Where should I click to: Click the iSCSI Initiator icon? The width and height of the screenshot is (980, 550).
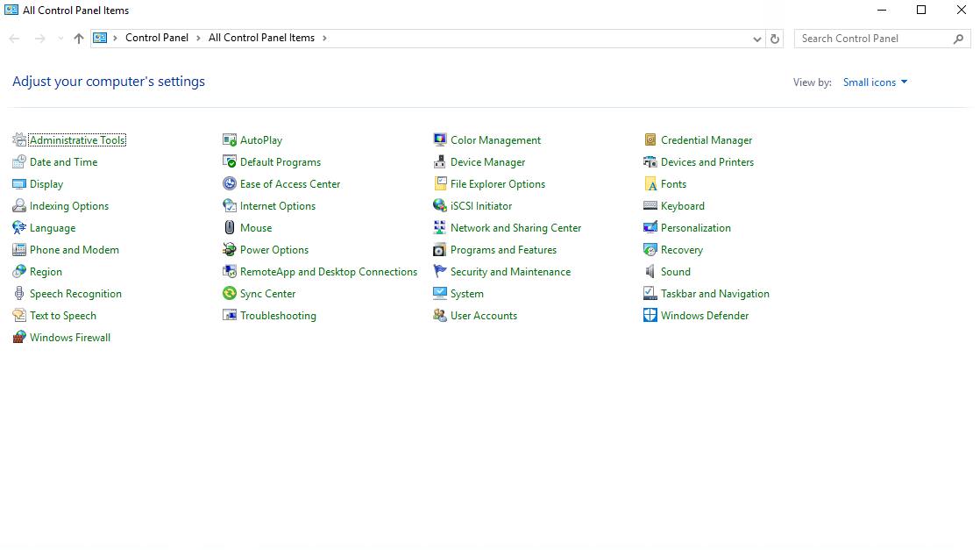coord(440,206)
